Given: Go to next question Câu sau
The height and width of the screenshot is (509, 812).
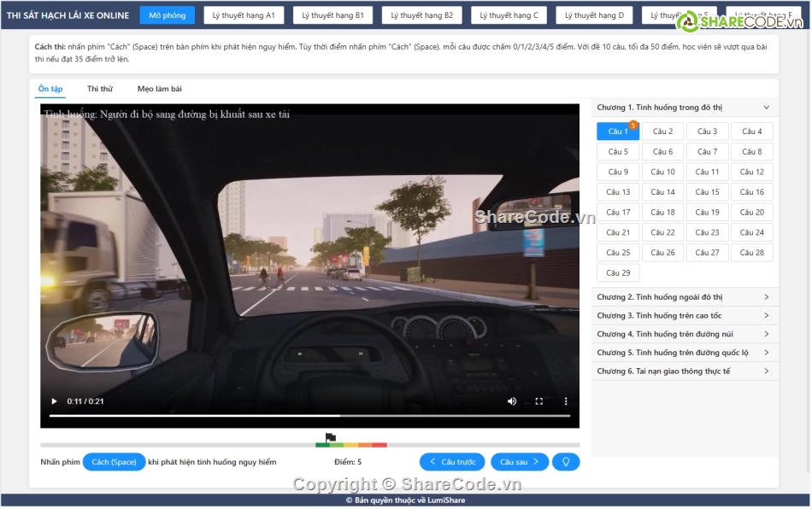Looking at the screenshot, I should click(519, 462).
